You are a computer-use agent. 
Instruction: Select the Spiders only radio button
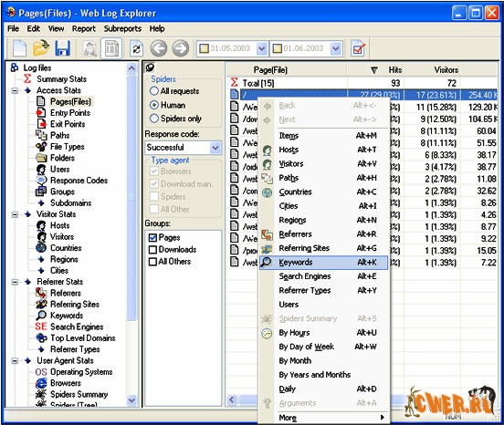point(154,119)
